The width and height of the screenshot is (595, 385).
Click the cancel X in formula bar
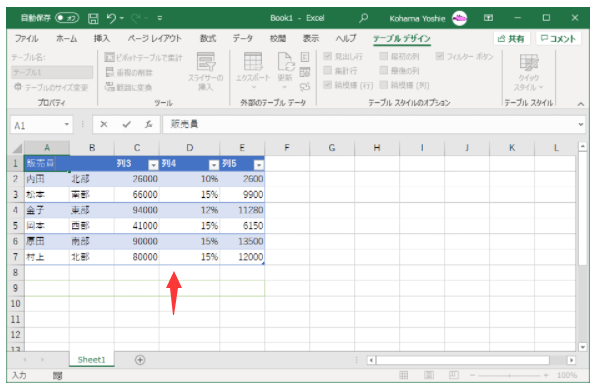(104, 124)
